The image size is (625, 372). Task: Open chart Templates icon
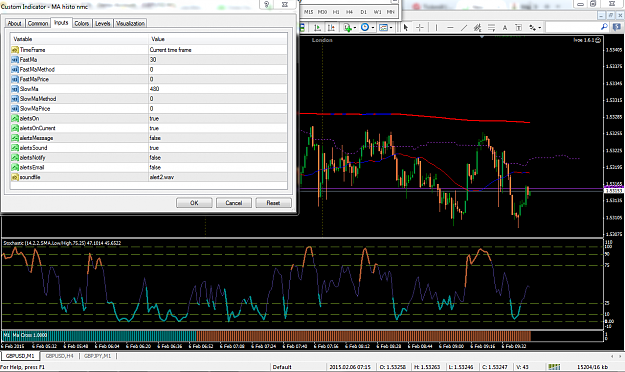[x=383, y=28]
